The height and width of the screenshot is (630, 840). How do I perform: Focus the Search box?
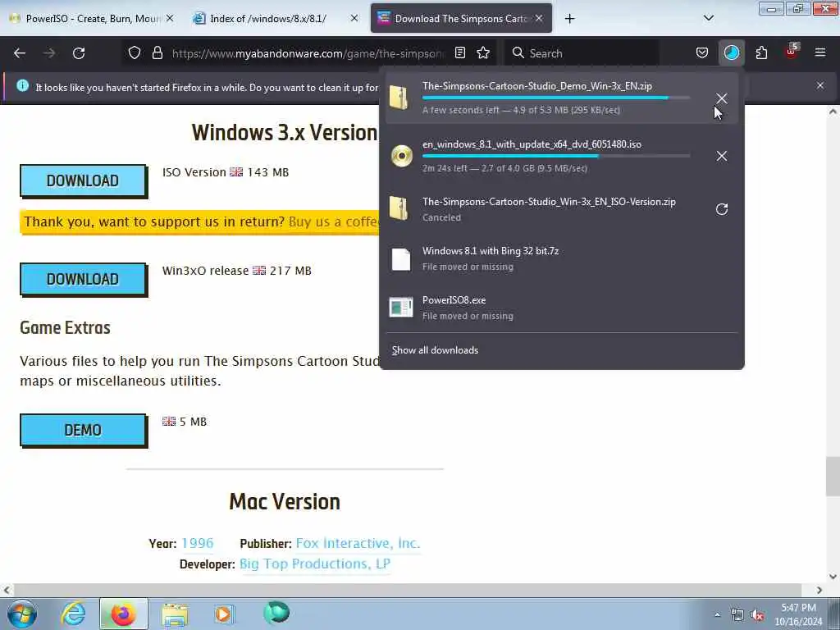583,53
